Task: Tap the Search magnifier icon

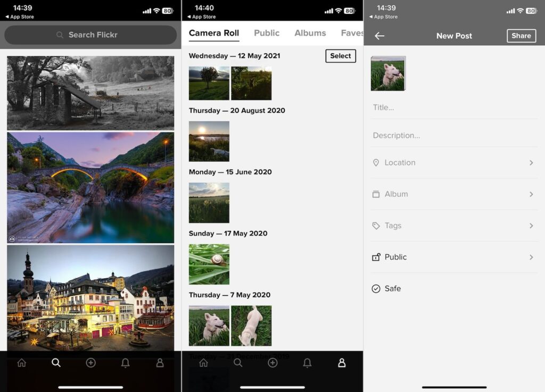Action: pyautogui.click(x=56, y=362)
